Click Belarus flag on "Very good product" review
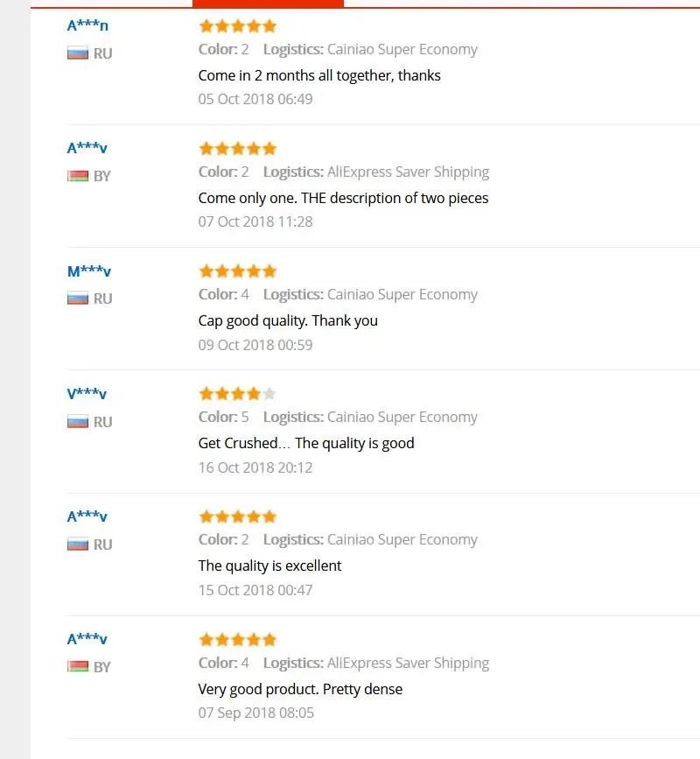Screen dimensions: 700x759 pyautogui.click(x=78, y=667)
